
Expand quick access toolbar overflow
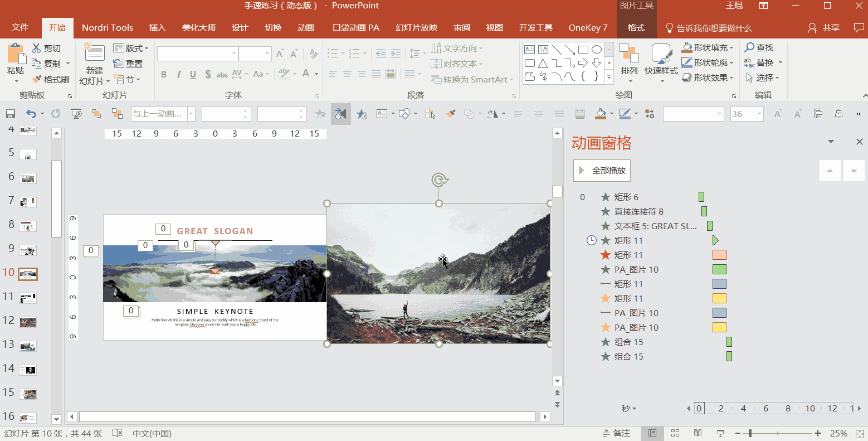(x=859, y=114)
